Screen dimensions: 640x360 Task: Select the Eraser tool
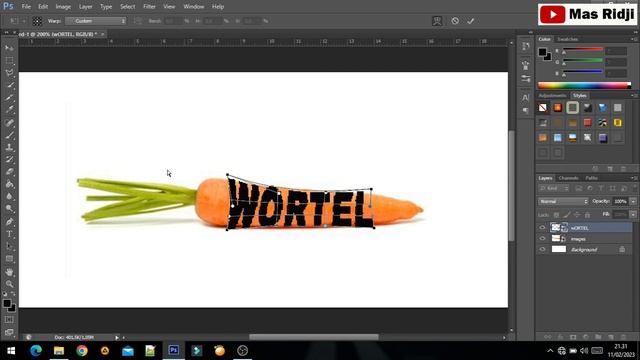9,172
